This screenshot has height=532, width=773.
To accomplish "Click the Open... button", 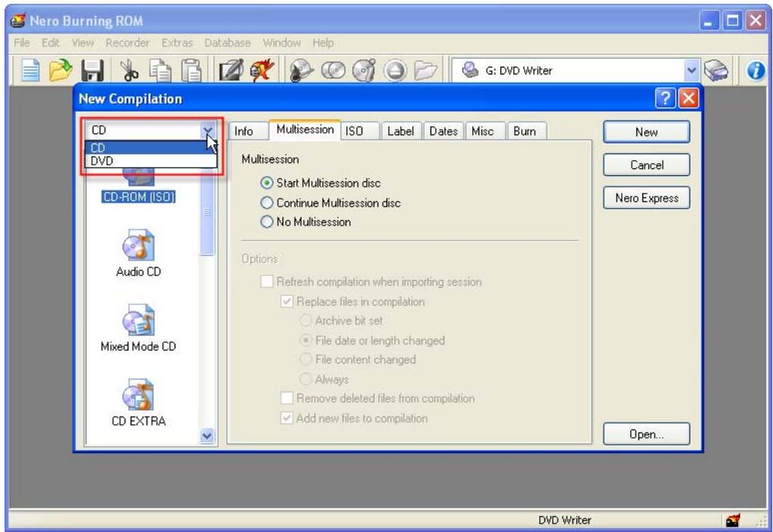I will [646, 434].
